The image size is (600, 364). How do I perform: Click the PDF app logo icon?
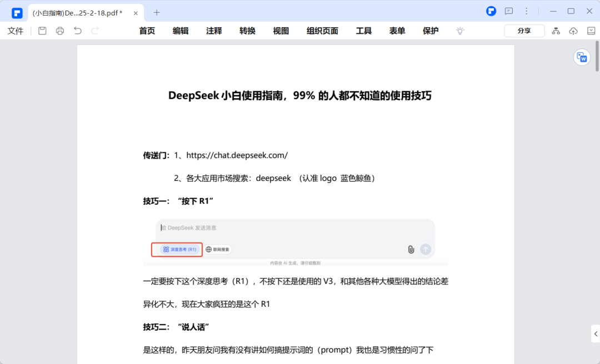pyautogui.click(x=17, y=13)
